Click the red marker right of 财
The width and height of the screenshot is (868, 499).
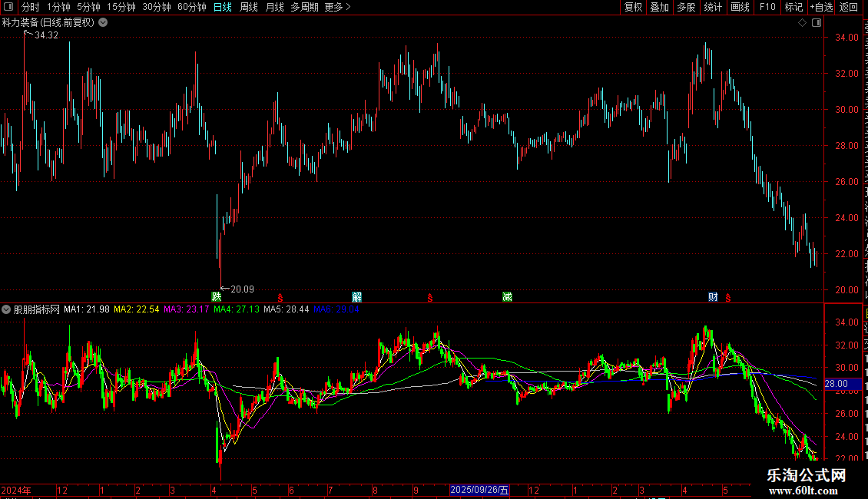728,298
